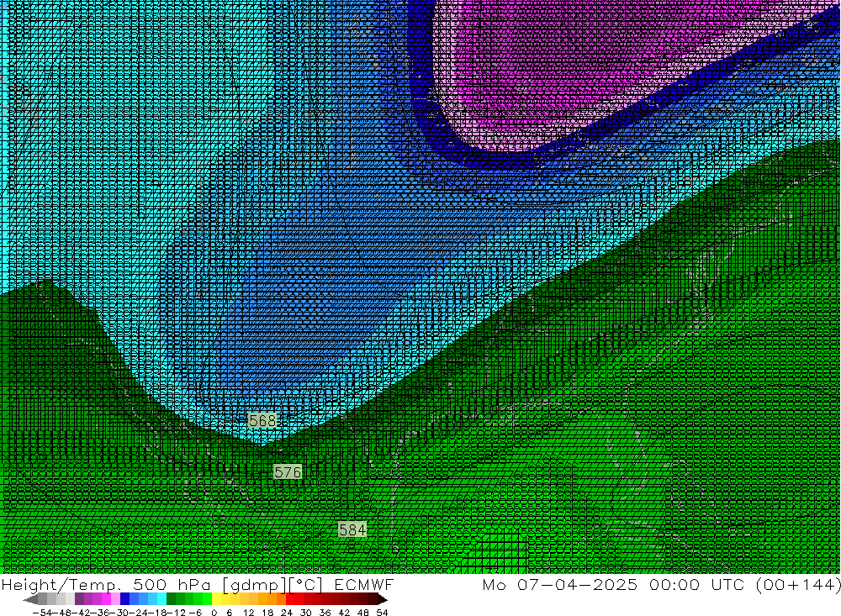
Task: Click the '12' legend scale value
Action: point(248,613)
